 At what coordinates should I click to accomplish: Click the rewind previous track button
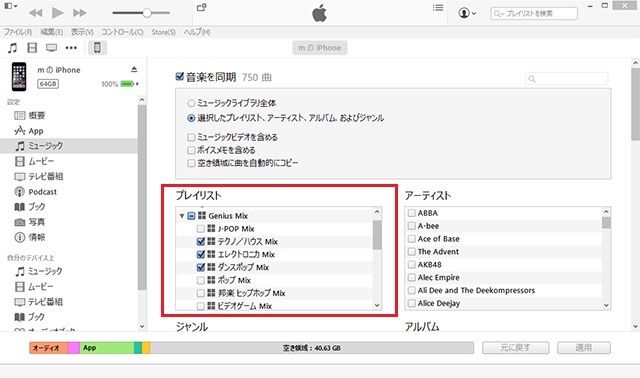pos(36,13)
